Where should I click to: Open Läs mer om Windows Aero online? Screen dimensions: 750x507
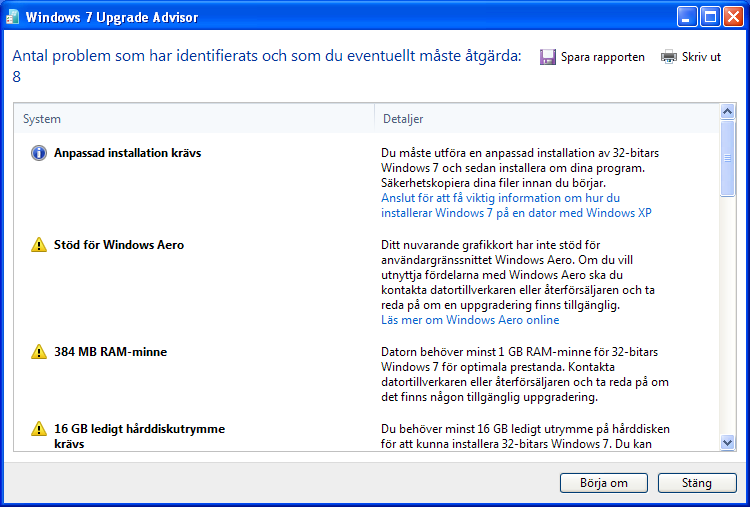(x=470, y=320)
